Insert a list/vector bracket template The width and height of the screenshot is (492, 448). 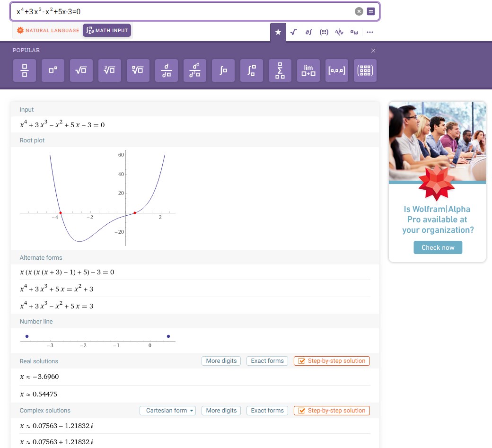(x=337, y=70)
